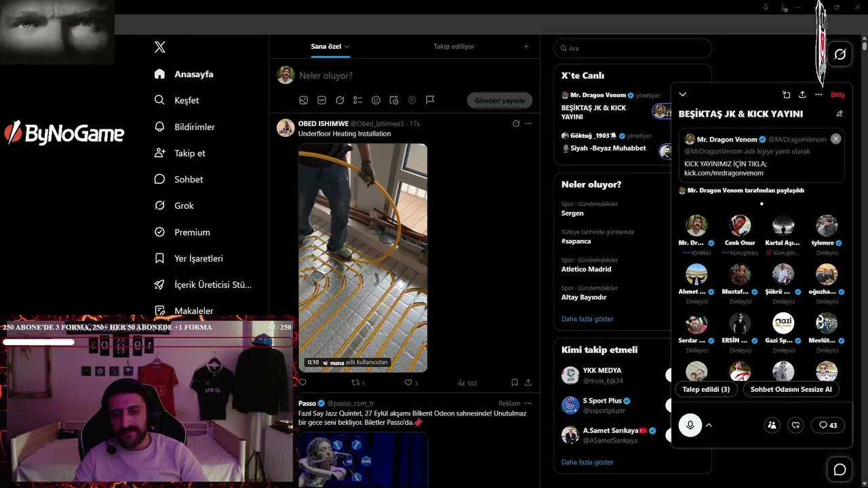Open İçerik Üreticisi Stüdyosu in sidebar
The image size is (868, 488).
pos(203,285)
